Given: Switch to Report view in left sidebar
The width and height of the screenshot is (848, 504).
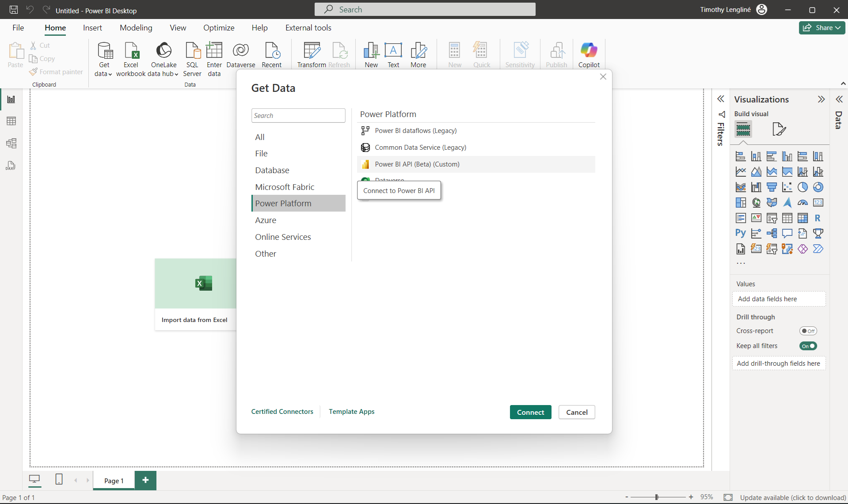Looking at the screenshot, I should tap(11, 99).
